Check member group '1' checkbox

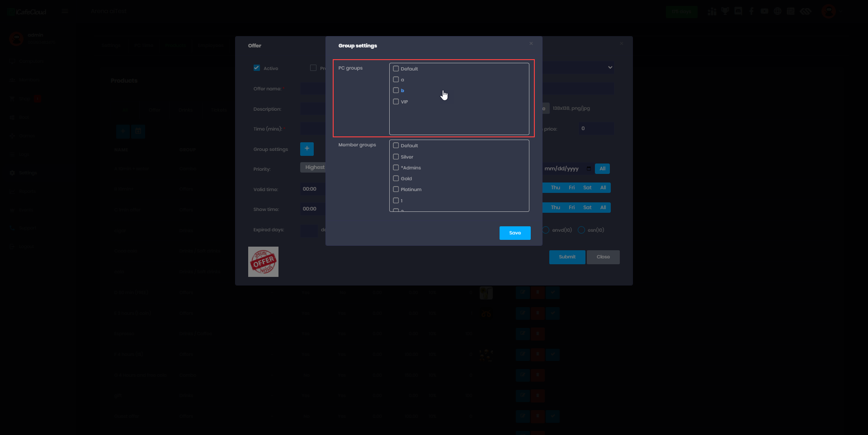396,201
